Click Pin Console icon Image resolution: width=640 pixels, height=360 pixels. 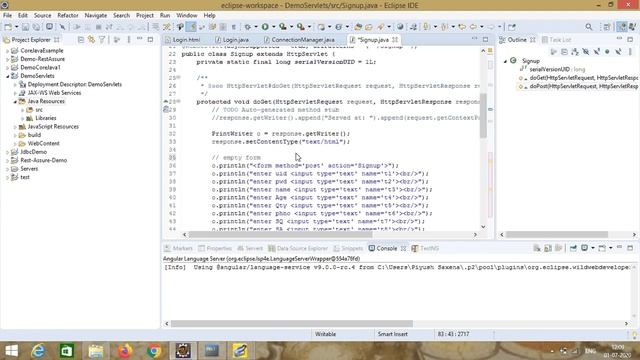[573, 248]
